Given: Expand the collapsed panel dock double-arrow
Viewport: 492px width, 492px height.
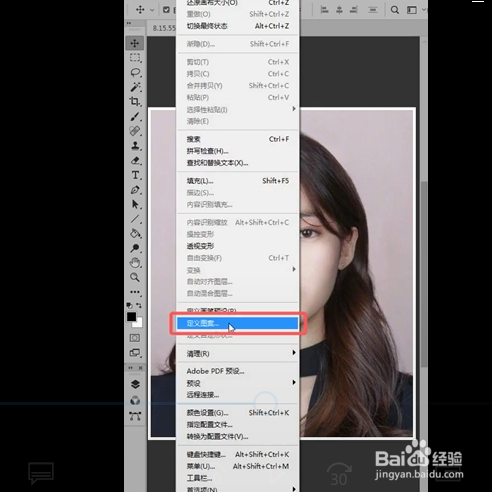Looking at the screenshot, I should pos(131,368).
